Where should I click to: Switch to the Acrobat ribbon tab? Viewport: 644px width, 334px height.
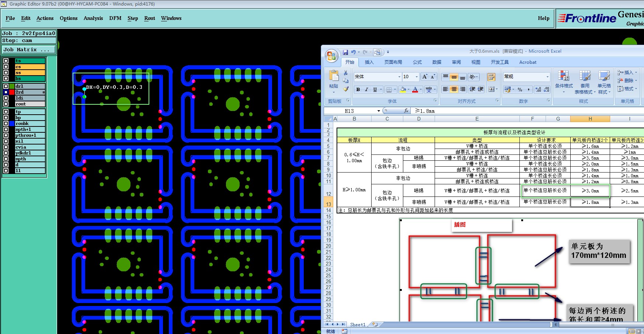coord(528,62)
